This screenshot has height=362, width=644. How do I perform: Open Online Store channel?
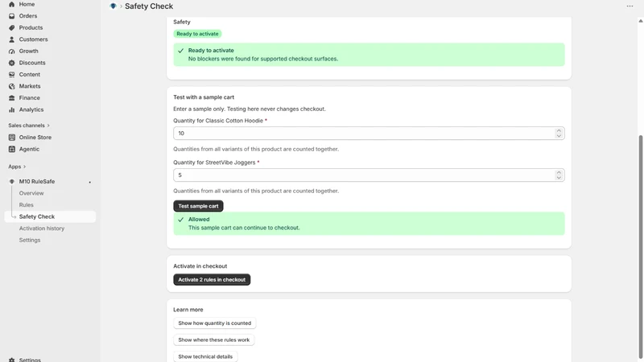(35, 138)
